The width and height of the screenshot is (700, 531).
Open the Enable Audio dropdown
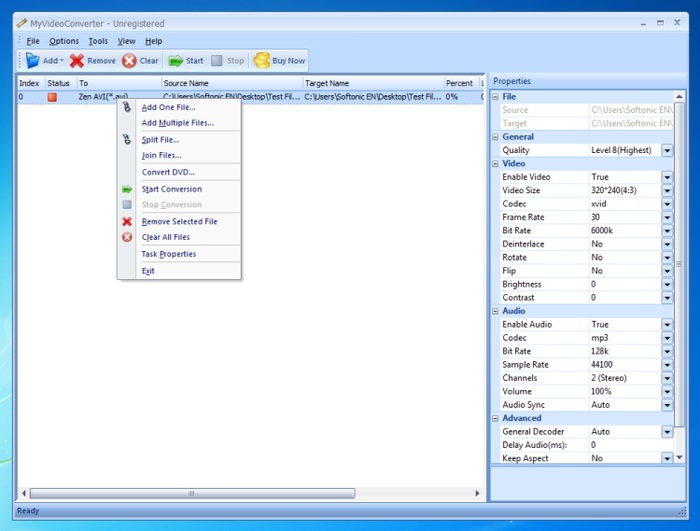tap(667, 325)
